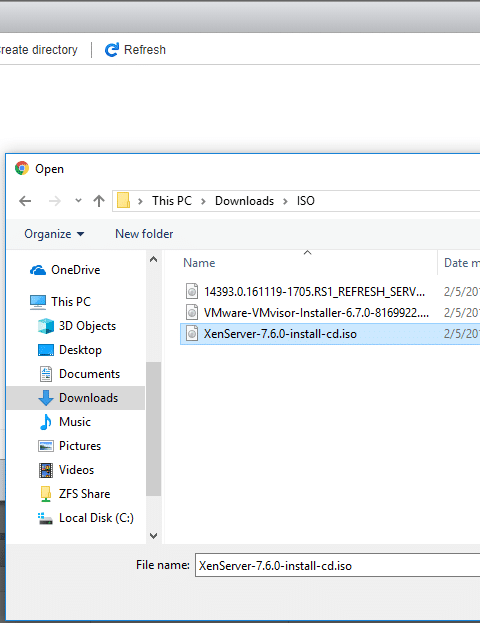Click the disc icon of the 14393 ISO file
Screen dimensions: 480x623
(192, 291)
